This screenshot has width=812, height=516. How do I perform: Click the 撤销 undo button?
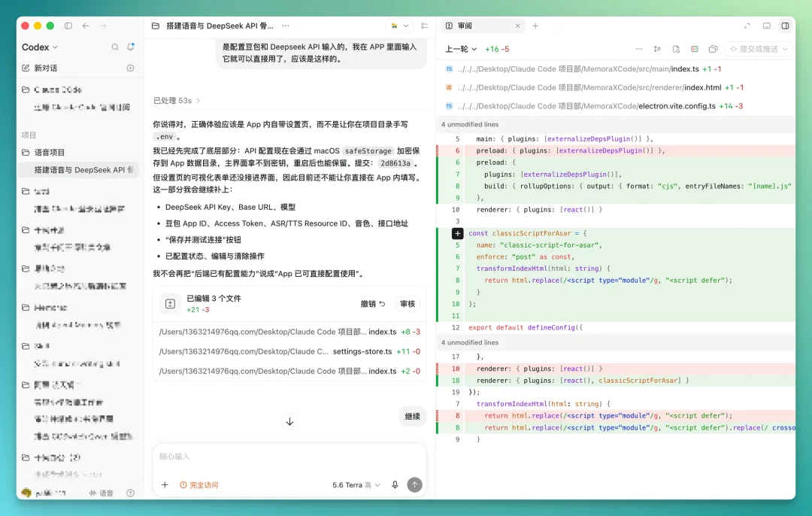click(x=373, y=304)
